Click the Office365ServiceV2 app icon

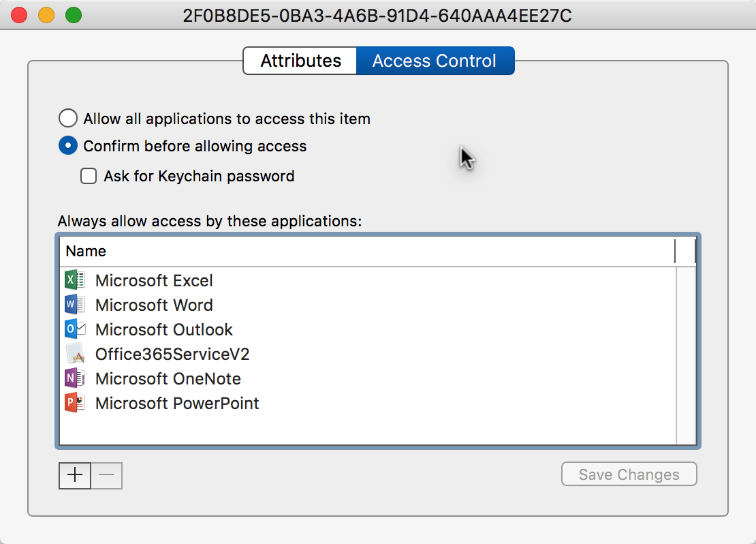coord(74,354)
